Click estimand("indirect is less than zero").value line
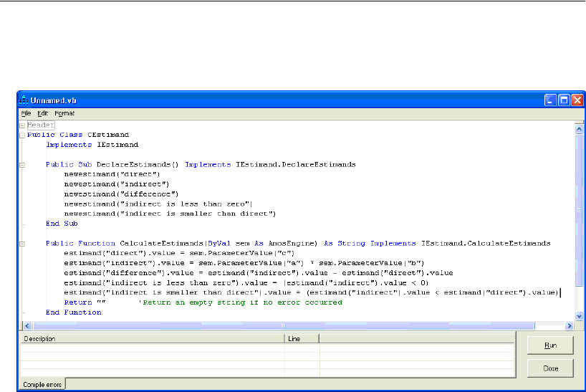Viewport: 586px width, 392px height. (x=246, y=283)
